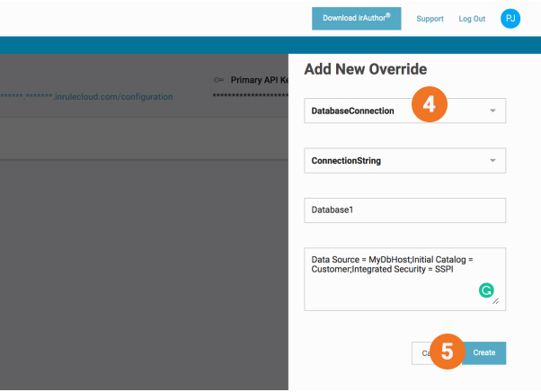Open the Support link in header
The image size is (541, 392).
(429, 19)
